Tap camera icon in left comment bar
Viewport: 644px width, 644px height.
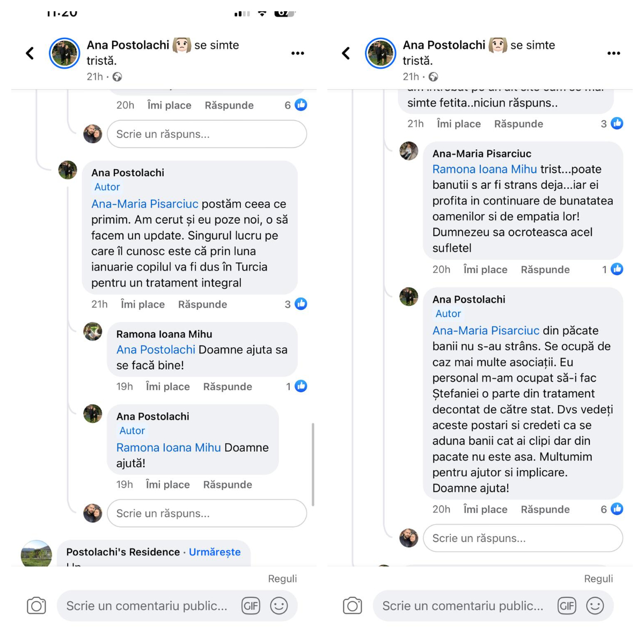click(36, 606)
